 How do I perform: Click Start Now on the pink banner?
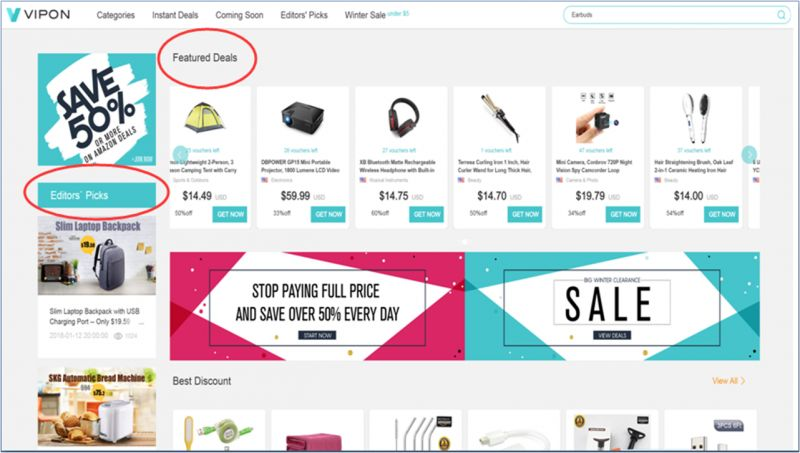click(317, 335)
